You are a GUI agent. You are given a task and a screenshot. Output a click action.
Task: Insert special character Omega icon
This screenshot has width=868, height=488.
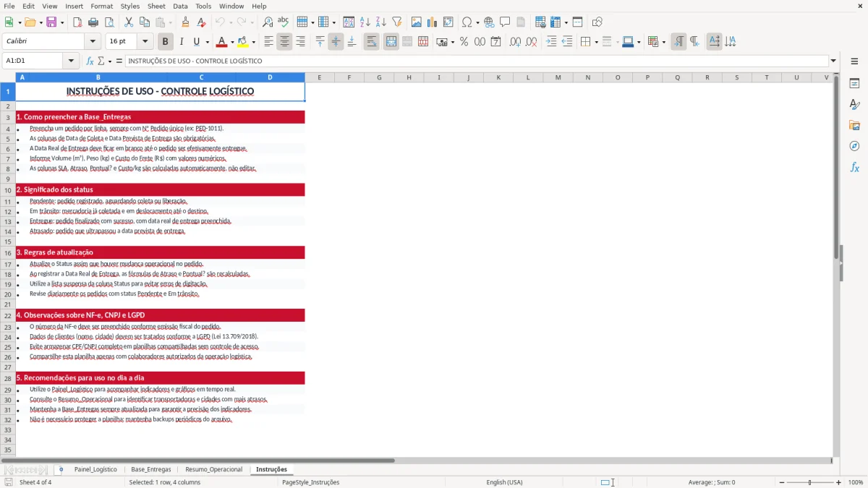467,22
